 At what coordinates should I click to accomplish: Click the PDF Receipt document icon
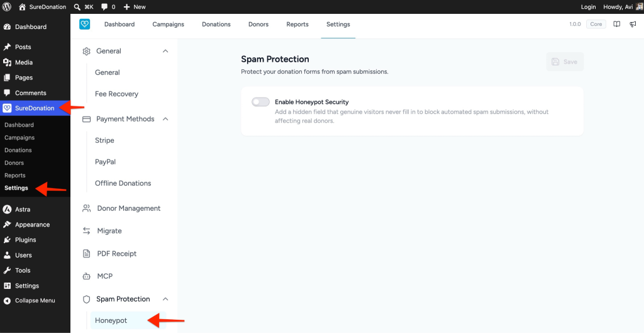pyautogui.click(x=86, y=253)
